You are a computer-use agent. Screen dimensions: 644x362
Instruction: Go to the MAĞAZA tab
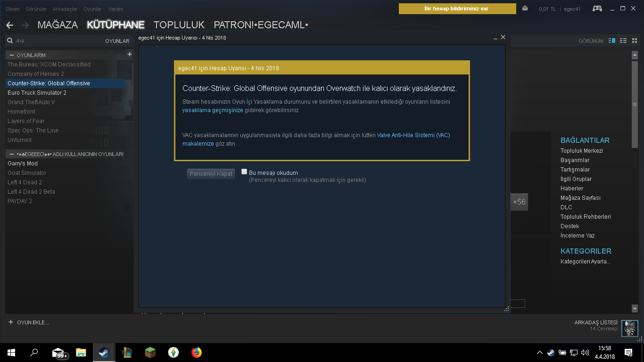pos(58,25)
